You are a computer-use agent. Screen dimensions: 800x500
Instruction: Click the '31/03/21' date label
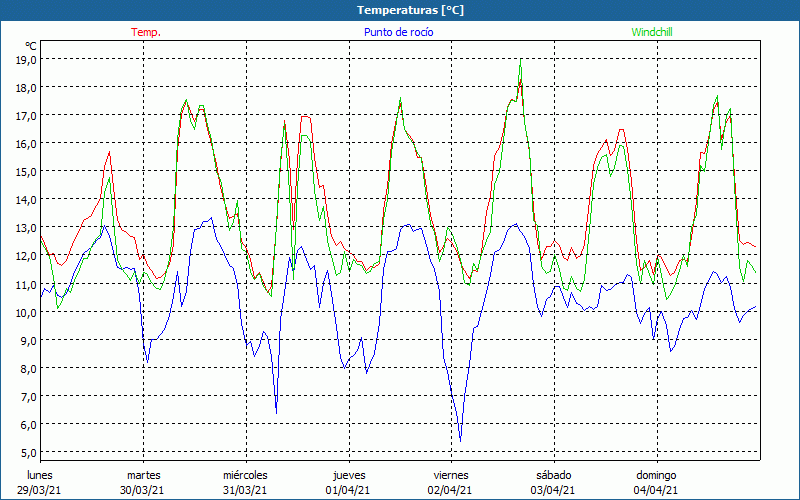[245, 490]
